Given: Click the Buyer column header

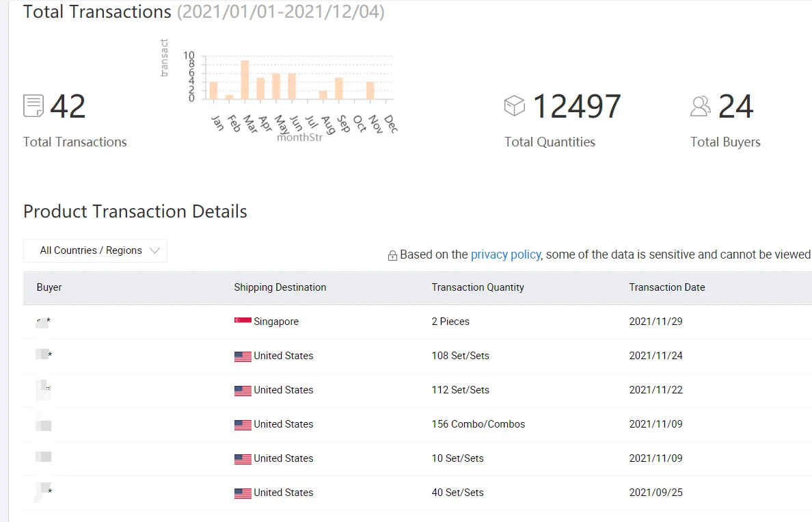Looking at the screenshot, I should pos(49,287).
